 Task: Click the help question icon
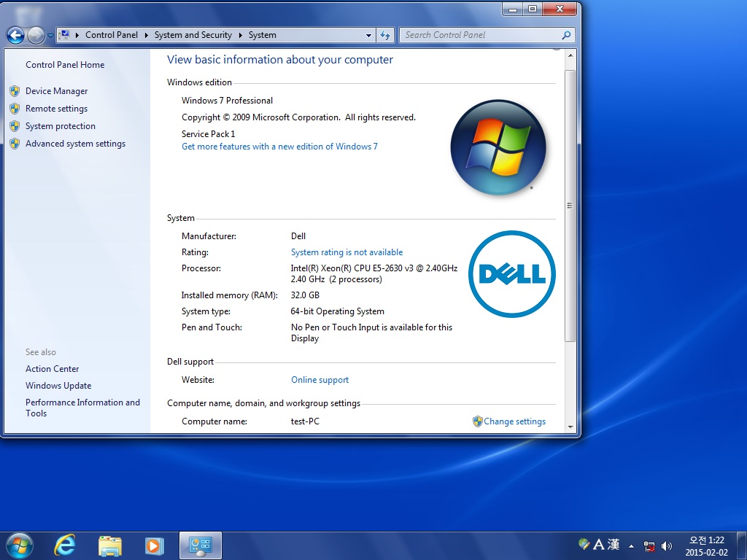tap(557, 48)
